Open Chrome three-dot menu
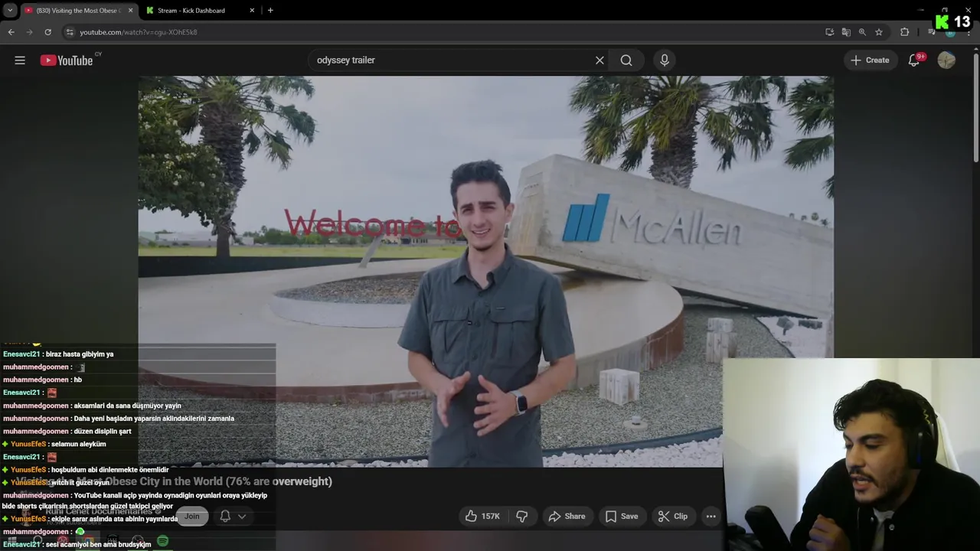 click(x=969, y=32)
